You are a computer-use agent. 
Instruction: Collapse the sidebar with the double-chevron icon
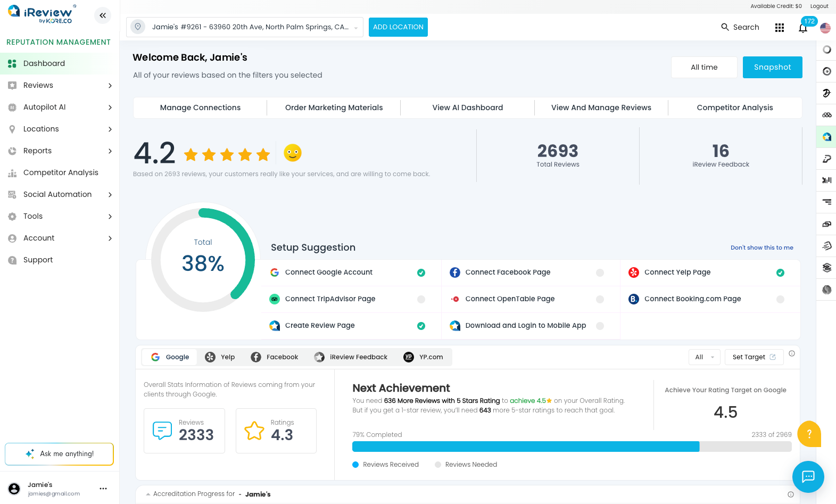(x=103, y=15)
